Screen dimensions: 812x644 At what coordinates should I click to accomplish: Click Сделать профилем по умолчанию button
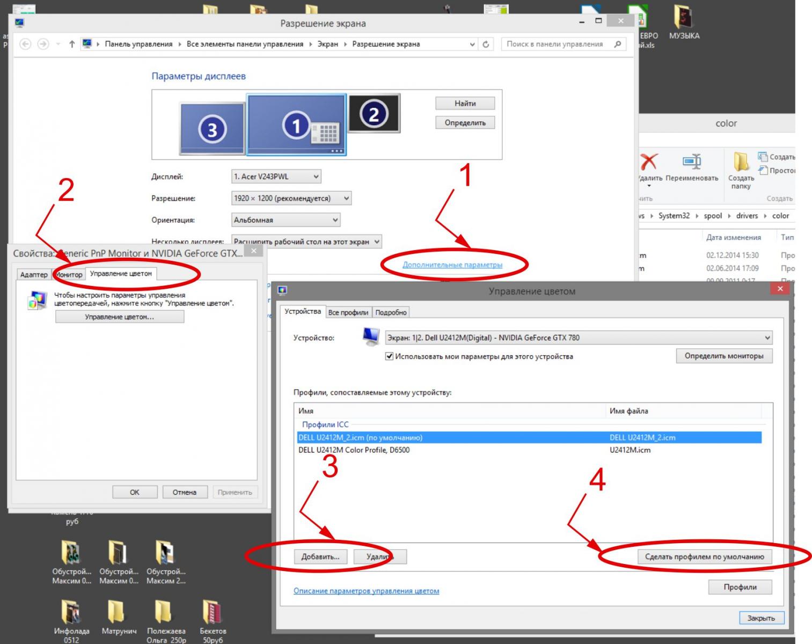pyautogui.click(x=705, y=557)
